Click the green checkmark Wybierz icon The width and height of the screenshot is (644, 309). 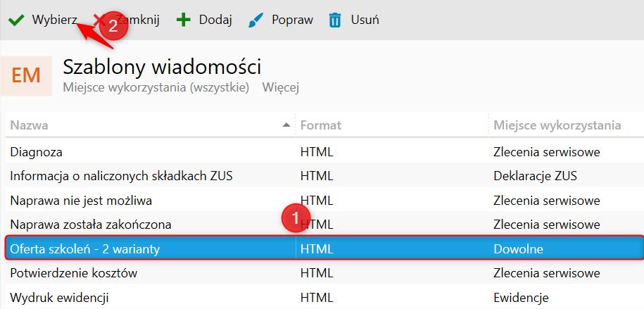[x=16, y=20]
